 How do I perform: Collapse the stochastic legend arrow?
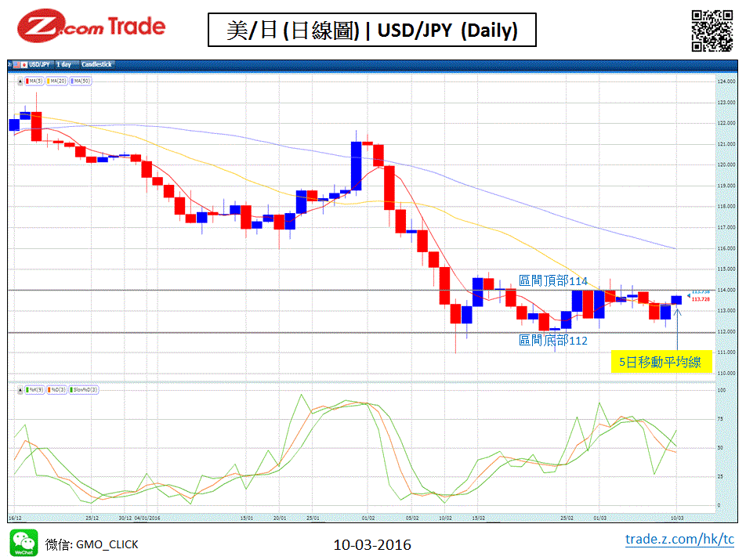coord(20,390)
